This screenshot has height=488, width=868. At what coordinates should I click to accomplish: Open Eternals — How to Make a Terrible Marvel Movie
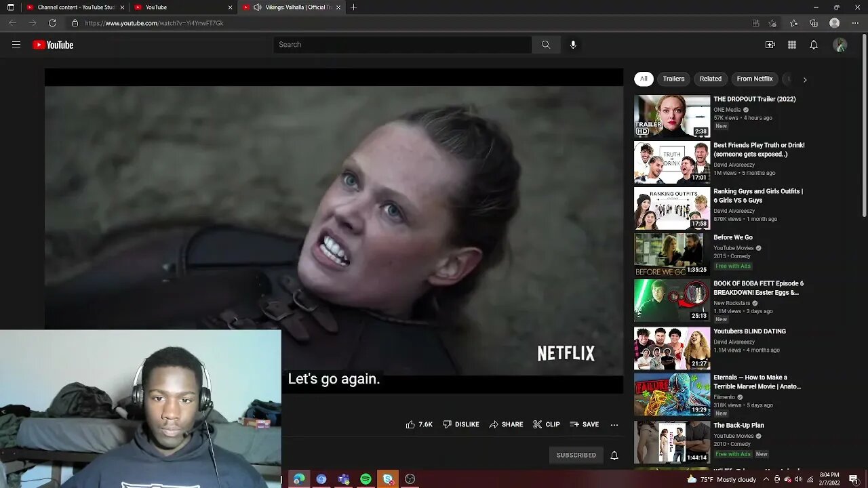click(x=757, y=382)
